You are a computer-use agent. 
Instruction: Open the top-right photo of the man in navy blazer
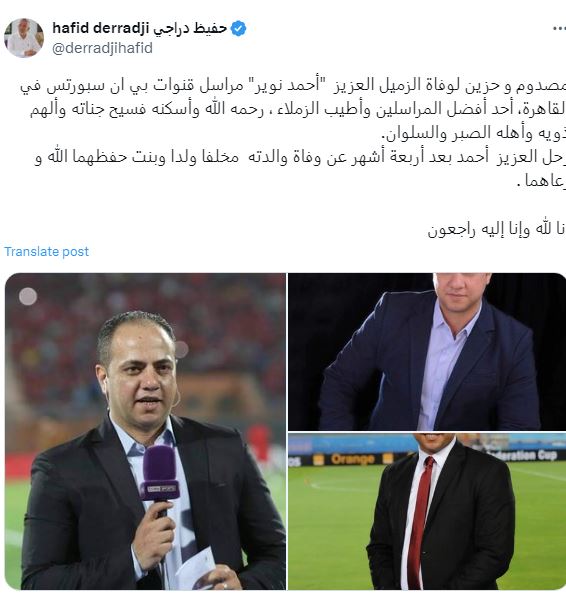coord(427,352)
